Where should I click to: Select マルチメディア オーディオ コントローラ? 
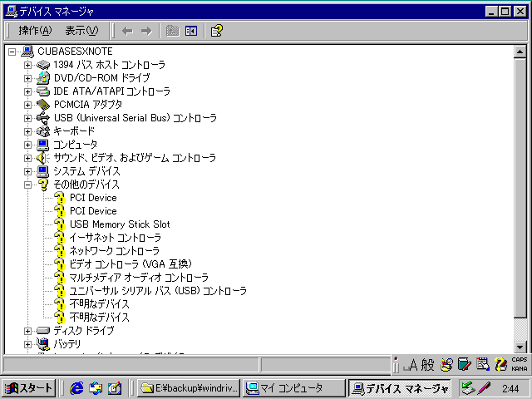pos(139,278)
